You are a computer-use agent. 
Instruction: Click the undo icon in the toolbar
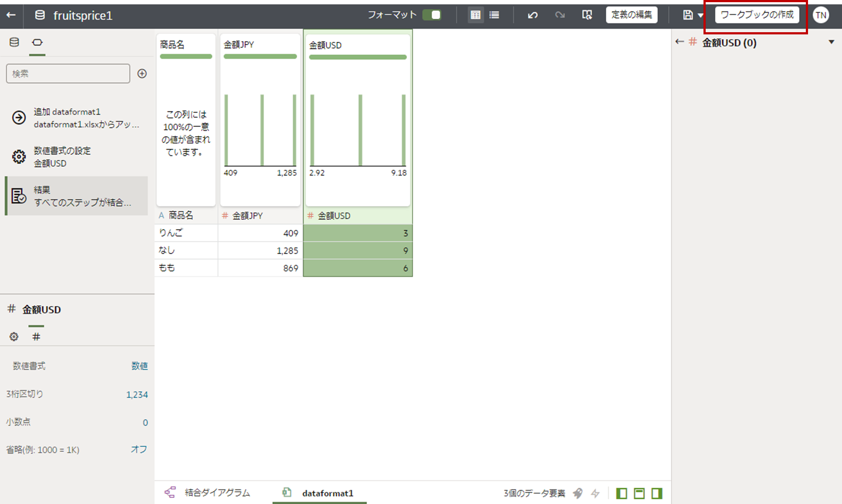(532, 15)
